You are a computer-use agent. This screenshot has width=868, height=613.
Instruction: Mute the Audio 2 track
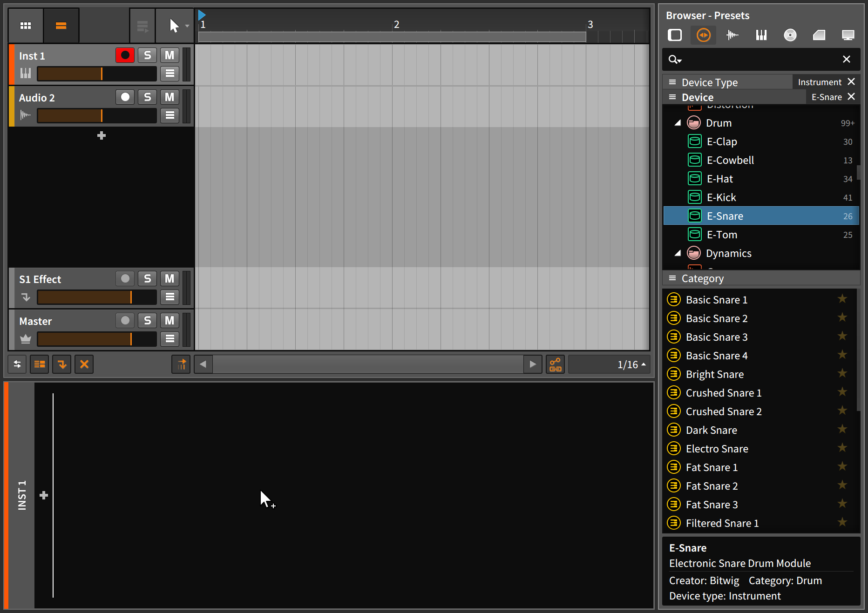point(170,97)
